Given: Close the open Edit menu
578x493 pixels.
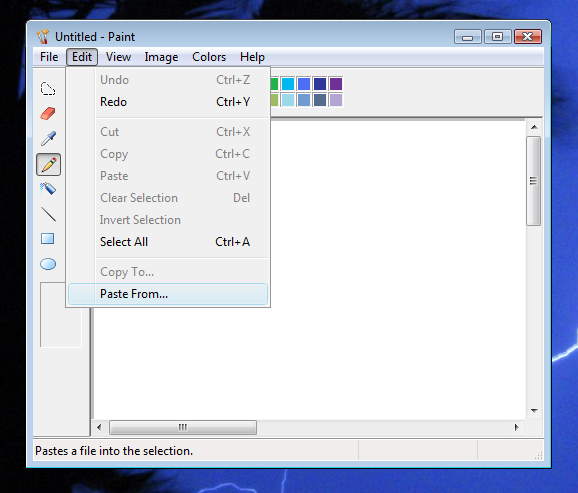Looking at the screenshot, I should [x=82, y=57].
